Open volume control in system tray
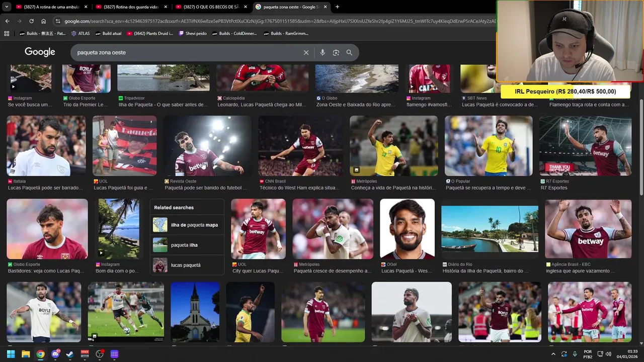Screen dimensions: 644x362 [x=609, y=354]
